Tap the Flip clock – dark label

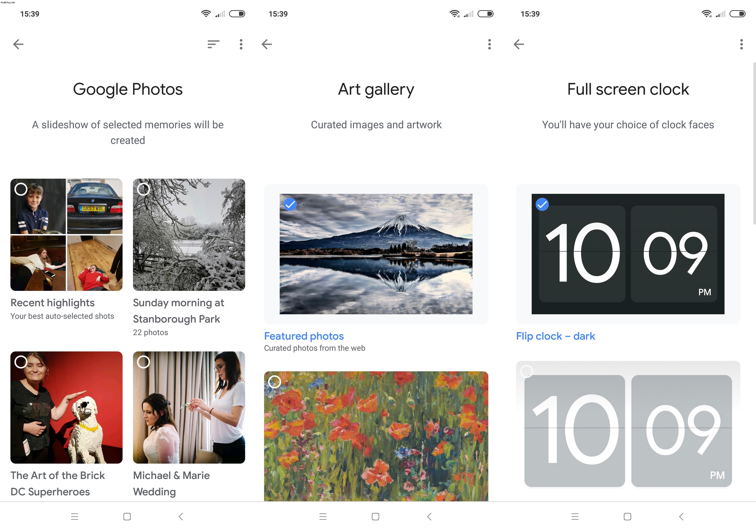[555, 336]
